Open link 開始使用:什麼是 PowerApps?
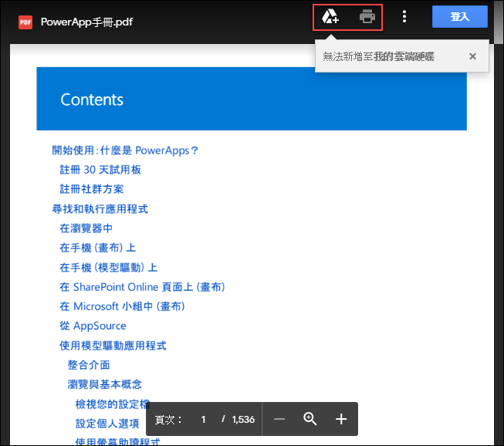The image size is (504, 446). click(125, 150)
